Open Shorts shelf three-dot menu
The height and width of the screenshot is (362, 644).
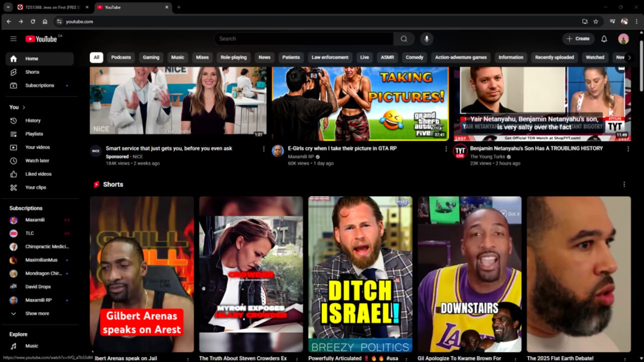pyautogui.click(x=624, y=185)
